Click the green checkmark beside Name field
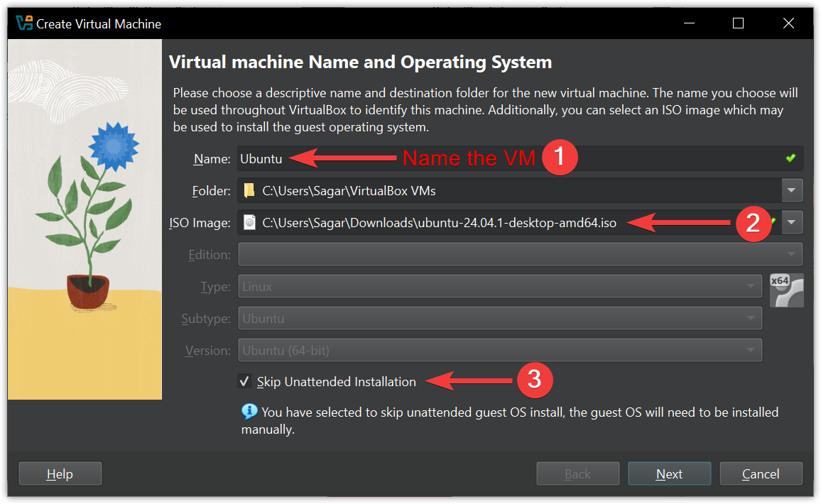Screen dimensions: 821x504 pyautogui.click(x=790, y=158)
